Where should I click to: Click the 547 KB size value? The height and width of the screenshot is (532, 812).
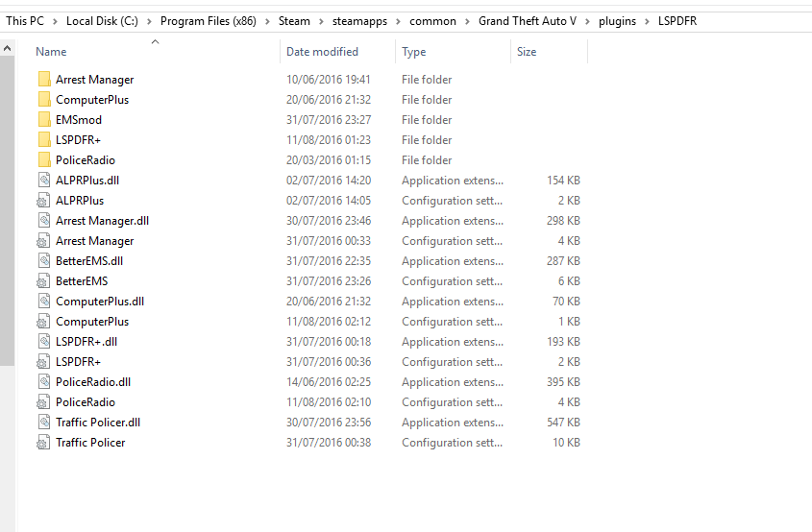(x=563, y=423)
